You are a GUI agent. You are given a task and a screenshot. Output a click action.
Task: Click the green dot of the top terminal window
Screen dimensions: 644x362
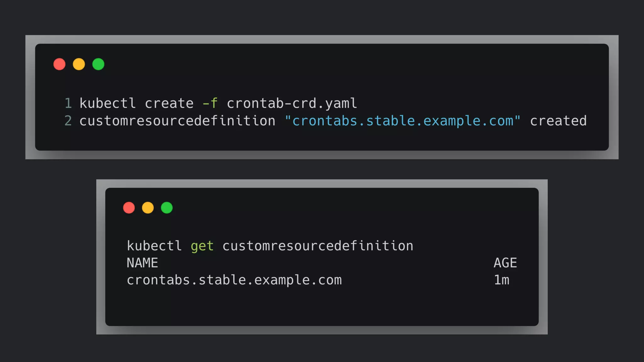click(98, 64)
